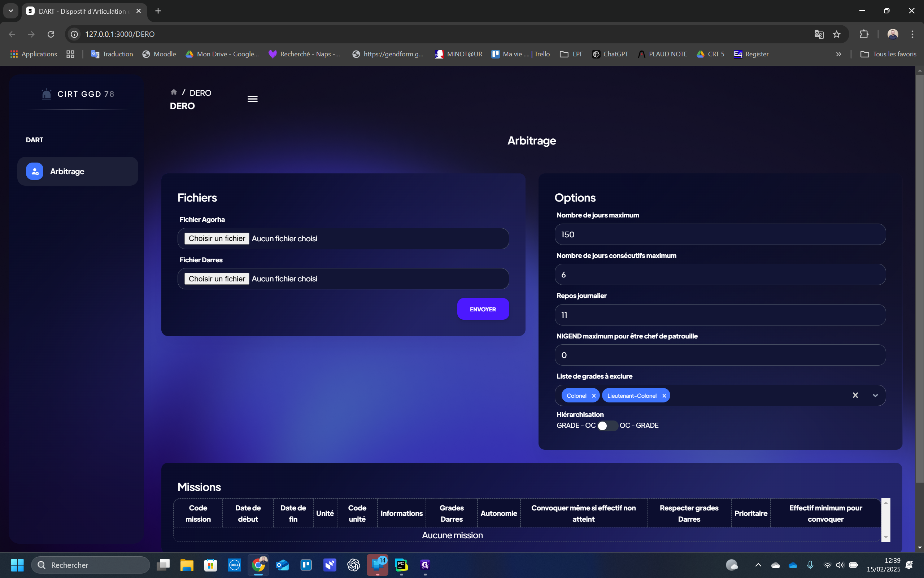The width and height of the screenshot is (924, 578).
Task: Open a new browser tab
Action: click(158, 11)
